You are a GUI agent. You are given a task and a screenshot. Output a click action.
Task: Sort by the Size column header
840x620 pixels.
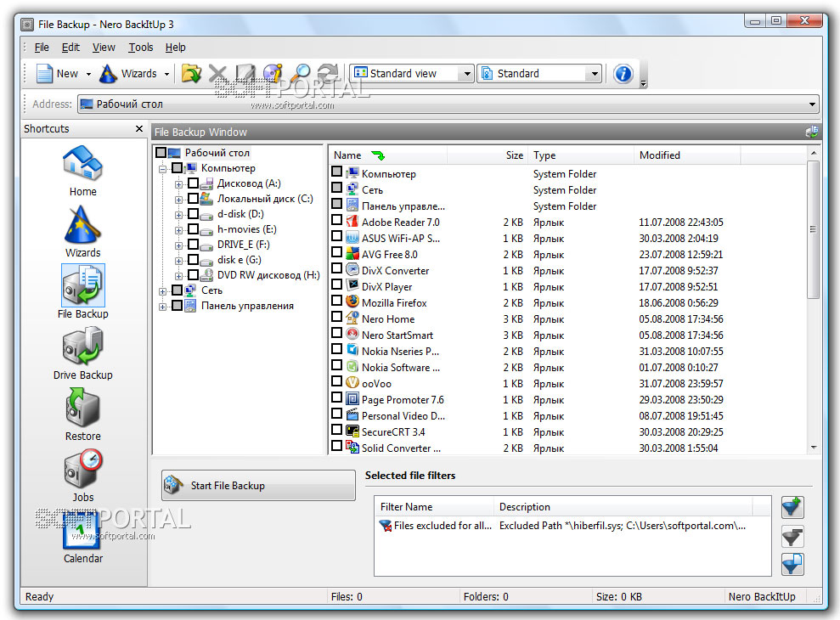(x=487, y=155)
